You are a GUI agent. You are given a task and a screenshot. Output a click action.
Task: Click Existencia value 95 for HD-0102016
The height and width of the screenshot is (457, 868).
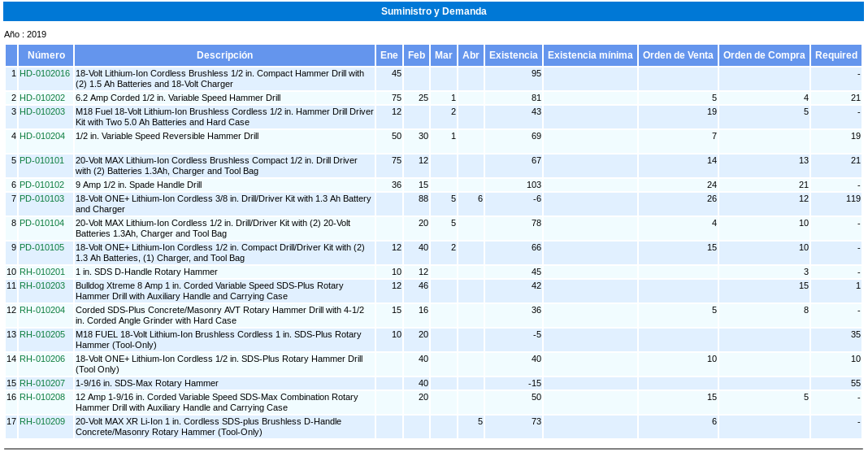[536, 73]
